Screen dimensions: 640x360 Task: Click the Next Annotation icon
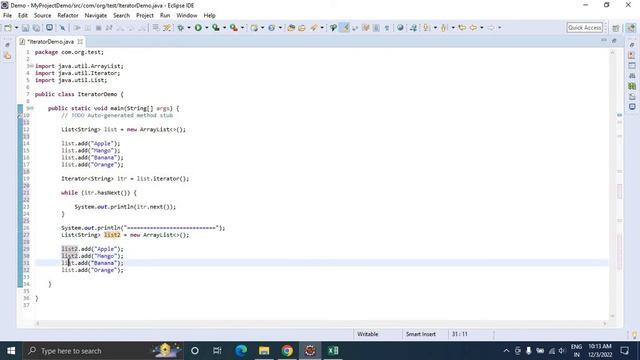click(426, 28)
